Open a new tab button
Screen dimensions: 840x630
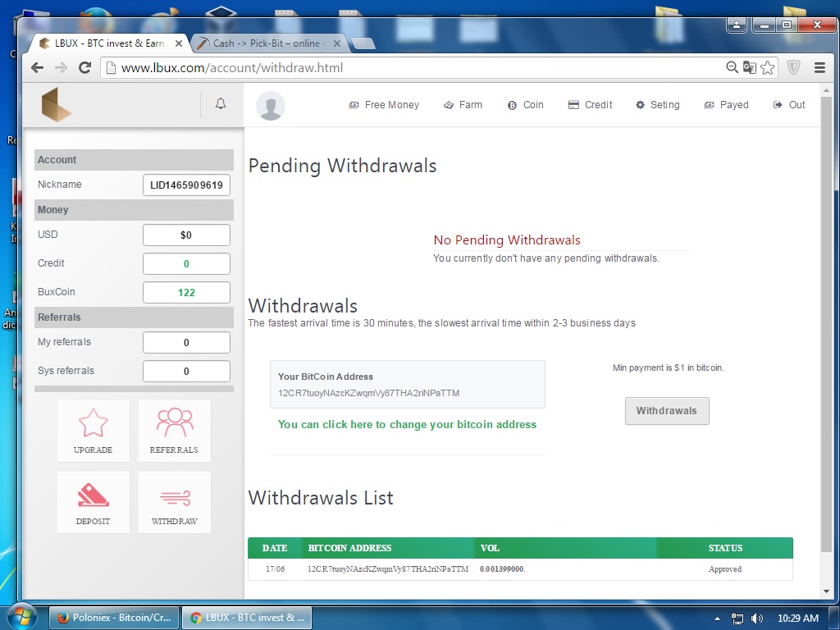pyautogui.click(x=363, y=43)
